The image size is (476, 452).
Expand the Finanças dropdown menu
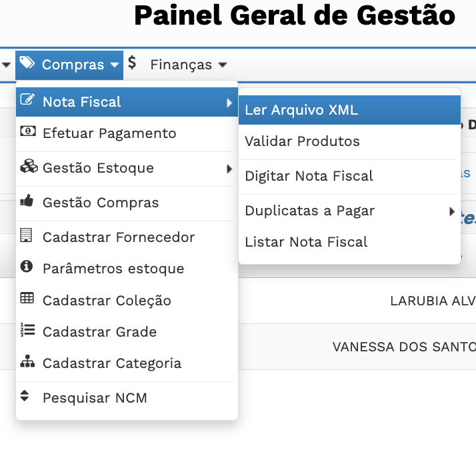click(x=223, y=65)
